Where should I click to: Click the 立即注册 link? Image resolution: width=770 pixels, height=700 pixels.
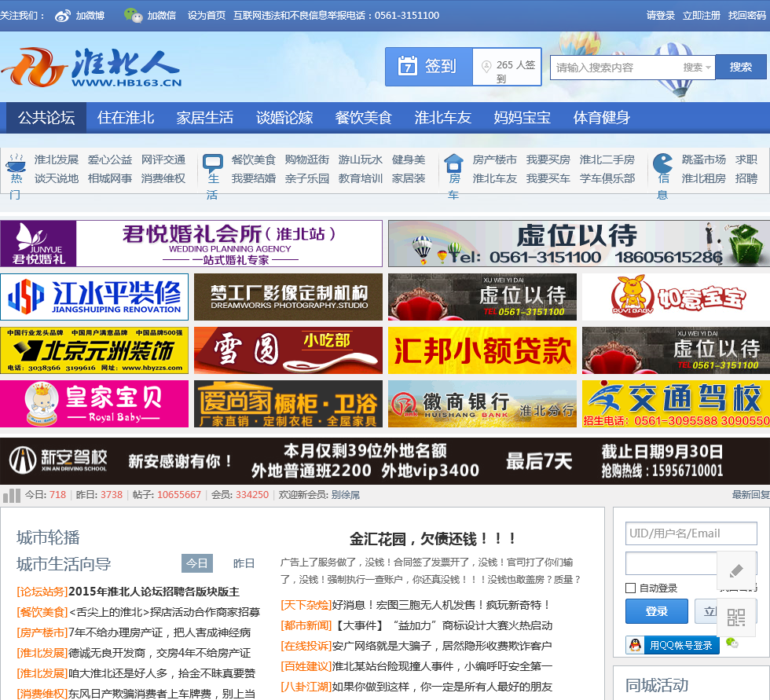701,16
